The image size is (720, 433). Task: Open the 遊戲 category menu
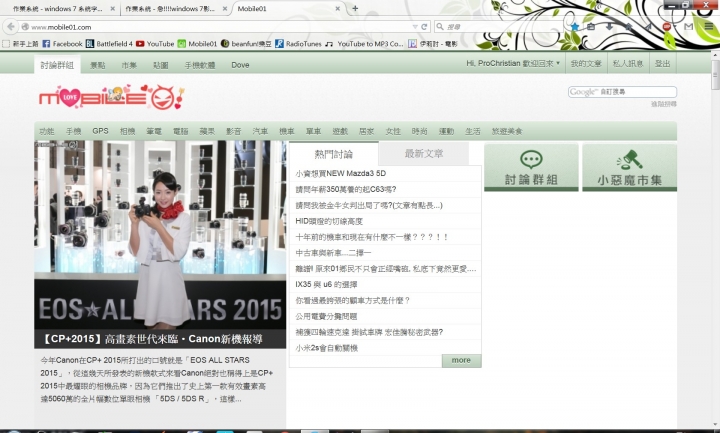pyautogui.click(x=340, y=131)
